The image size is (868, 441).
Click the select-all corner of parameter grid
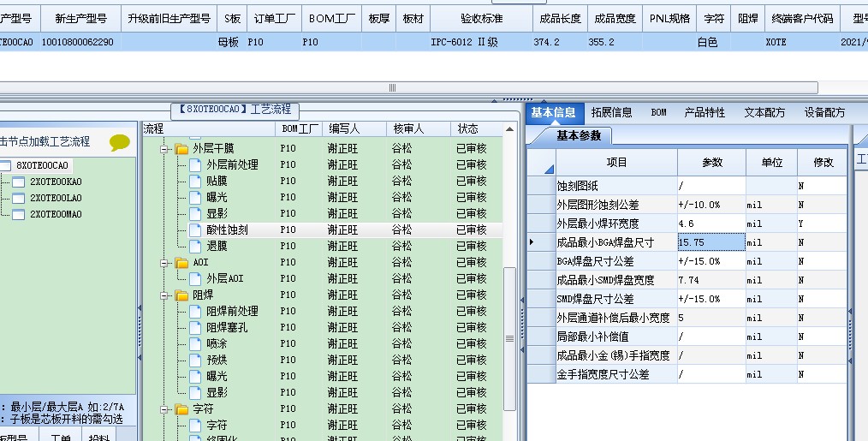(x=541, y=163)
